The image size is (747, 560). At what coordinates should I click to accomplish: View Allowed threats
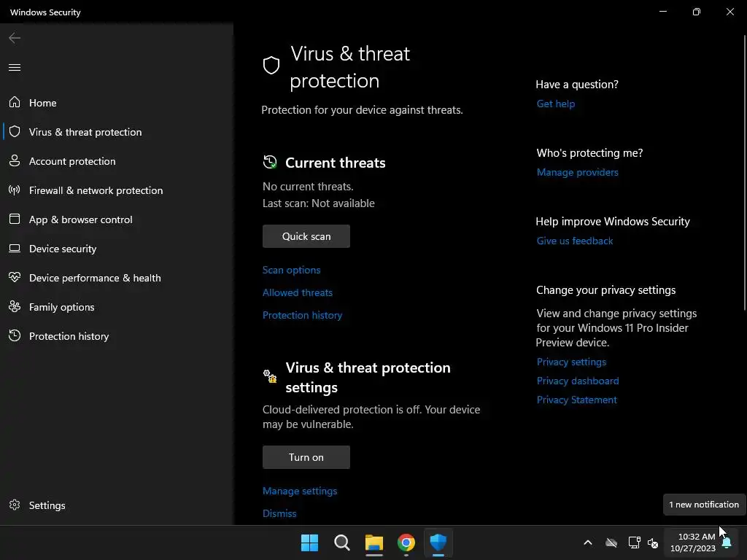click(298, 292)
